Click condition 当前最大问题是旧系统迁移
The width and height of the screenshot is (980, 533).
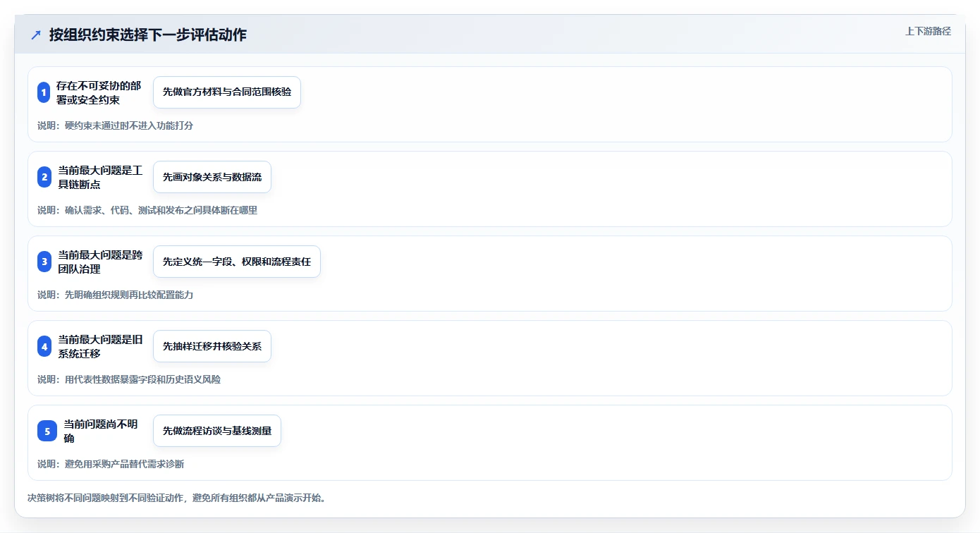100,346
